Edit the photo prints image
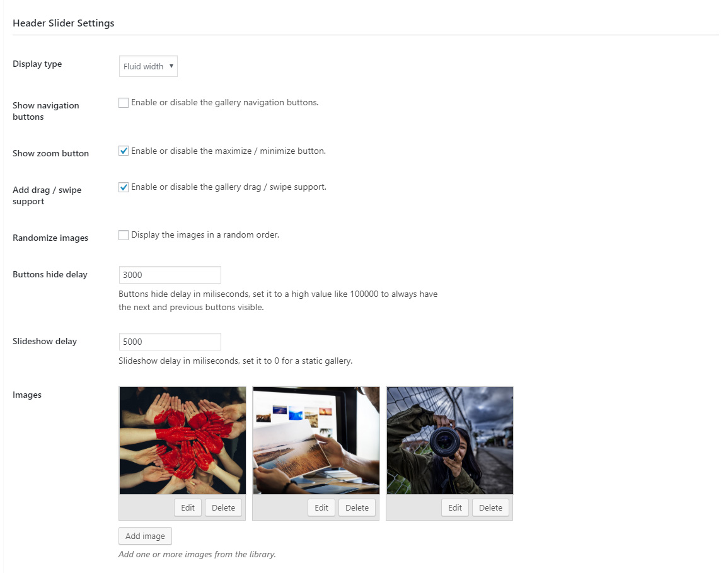Image resolution: width=728 pixels, height=573 pixels. 321,507
